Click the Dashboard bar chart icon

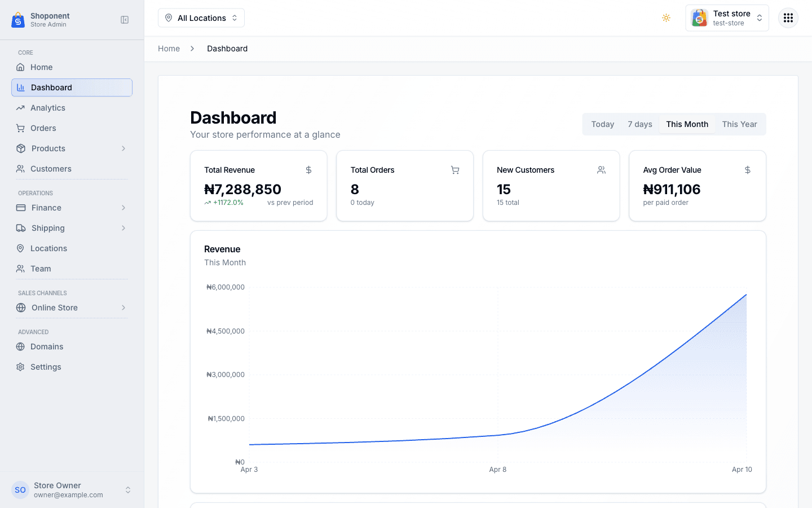21,87
